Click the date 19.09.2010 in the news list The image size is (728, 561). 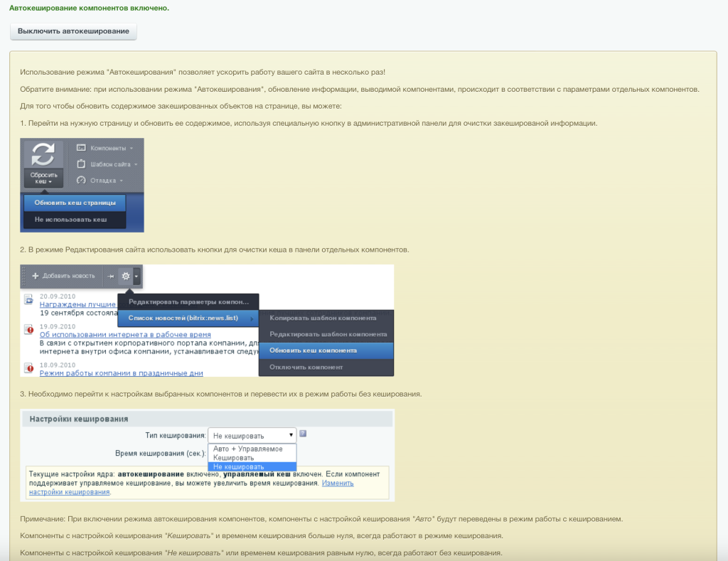57,326
